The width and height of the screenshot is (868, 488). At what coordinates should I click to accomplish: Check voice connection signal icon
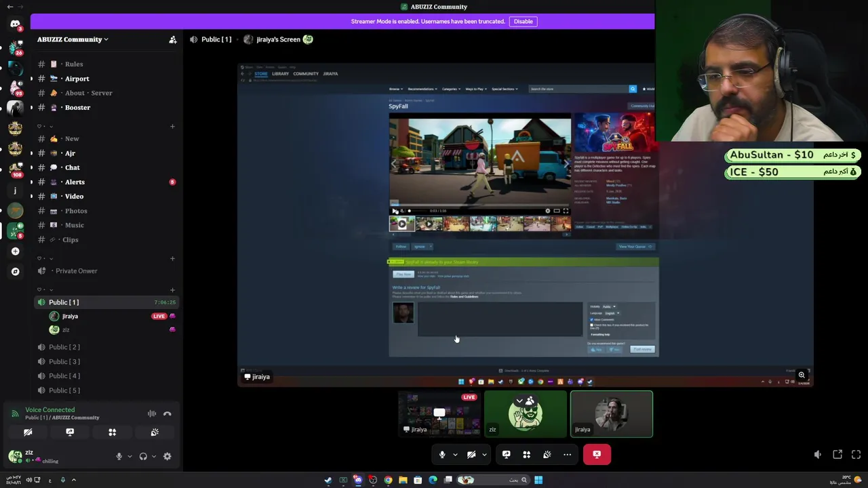point(15,413)
